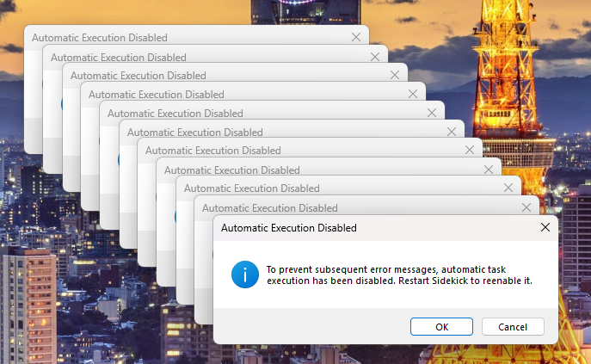Close the fifth dialog from the back
This screenshot has width=591, height=364.
(x=432, y=114)
